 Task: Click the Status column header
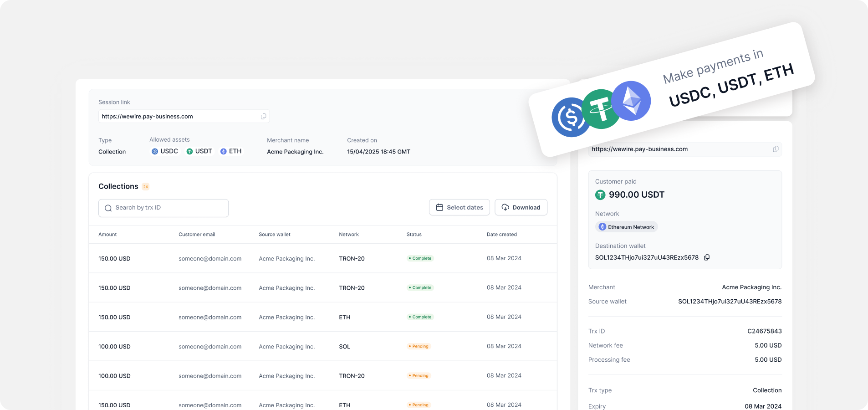[x=414, y=235]
